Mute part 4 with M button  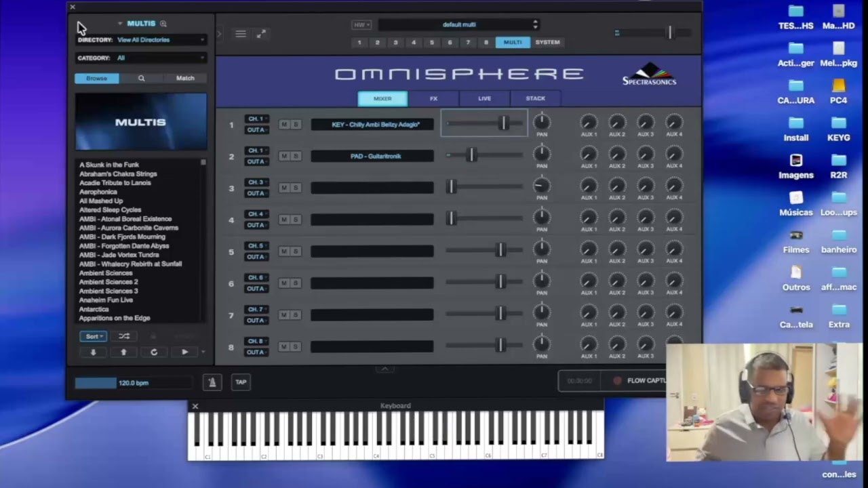pos(284,220)
